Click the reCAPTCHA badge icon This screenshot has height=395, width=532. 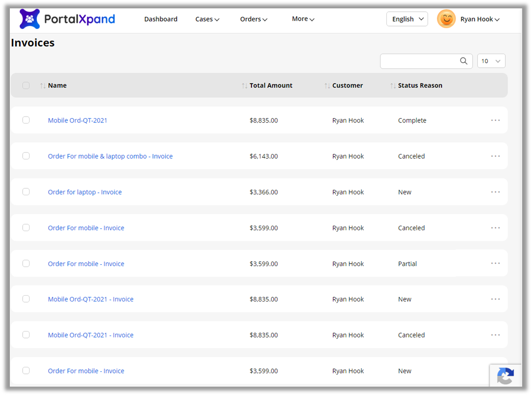pos(505,376)
